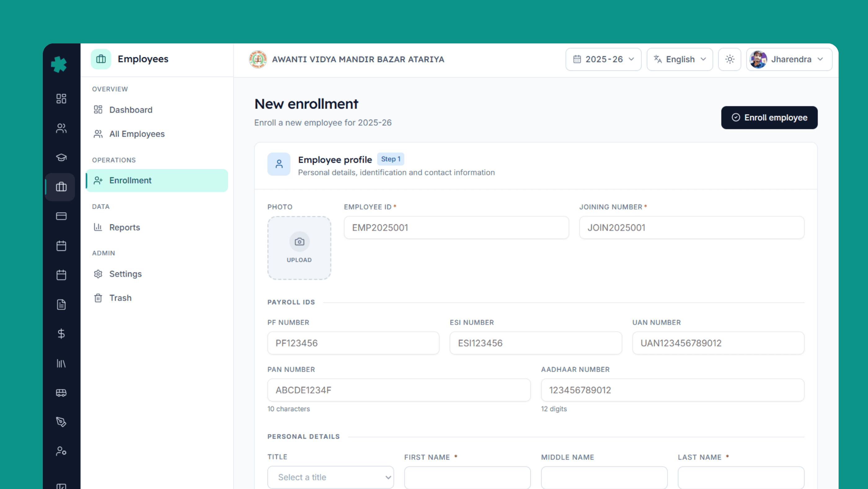The width and height of the screenshot is (868, 489).
Task: Focus the Middle Name field
Action: (x=604, y=478)
